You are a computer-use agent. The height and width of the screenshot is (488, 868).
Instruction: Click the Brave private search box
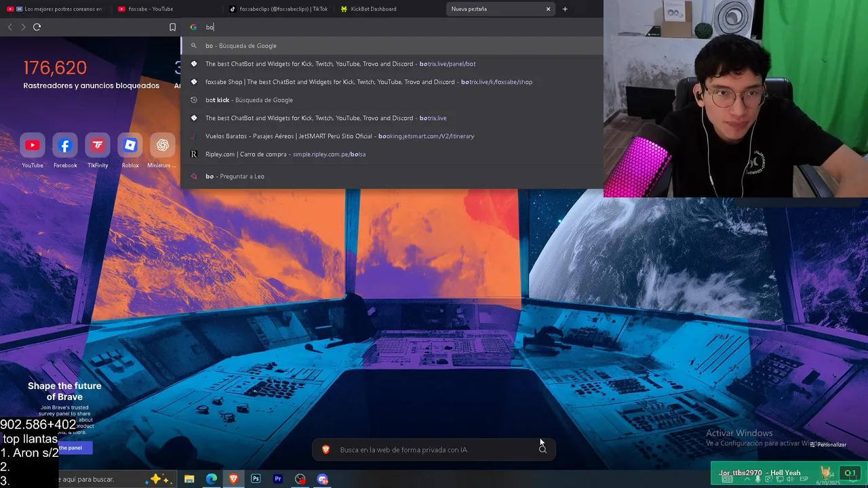point(434,449)
